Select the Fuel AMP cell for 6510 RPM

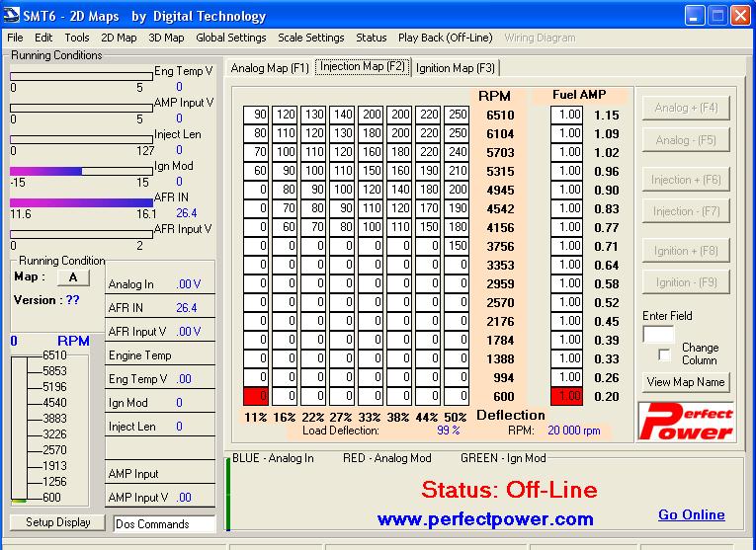click(567, 116)
